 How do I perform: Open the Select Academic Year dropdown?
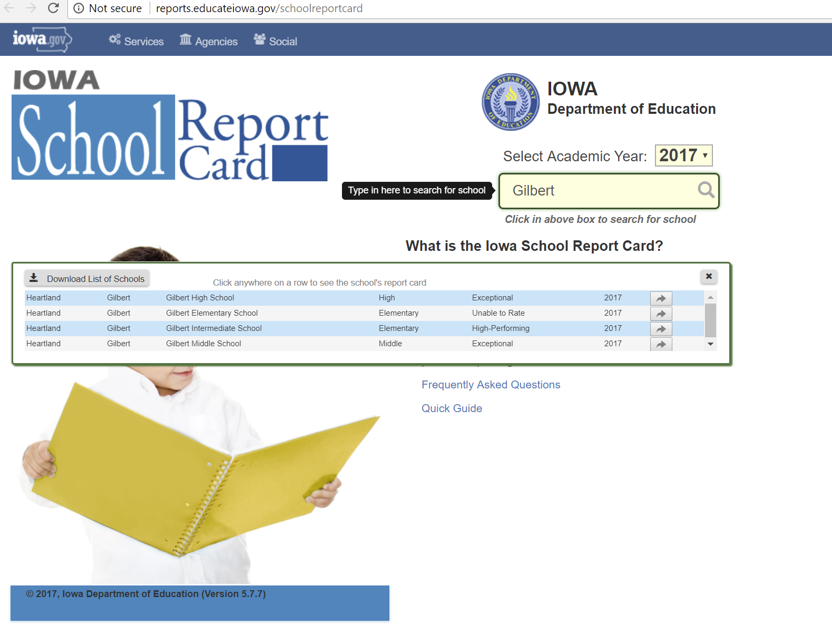click(x=683, y=155)
